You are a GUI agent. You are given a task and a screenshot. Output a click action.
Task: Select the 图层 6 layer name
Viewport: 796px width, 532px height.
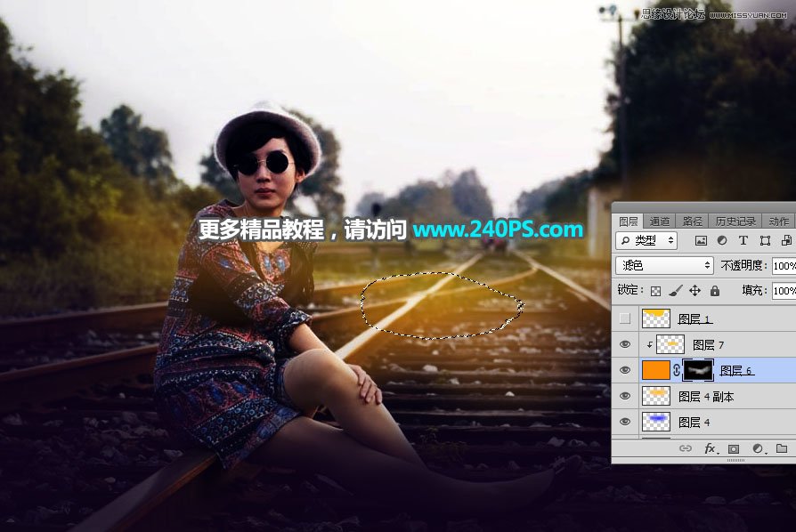[x=736, y=371]
